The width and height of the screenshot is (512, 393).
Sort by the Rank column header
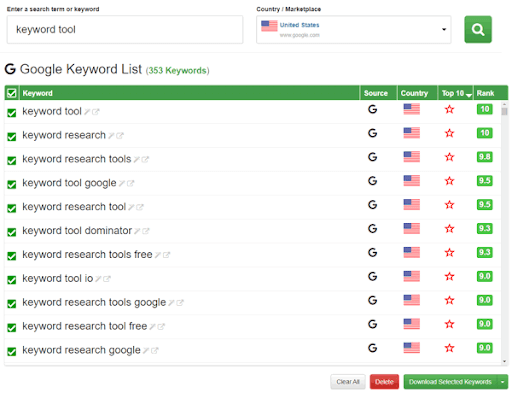(x=485, y=93)
